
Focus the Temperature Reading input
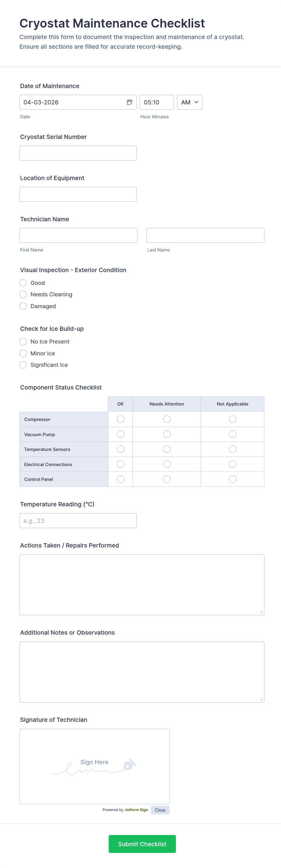tap(78, 521)
